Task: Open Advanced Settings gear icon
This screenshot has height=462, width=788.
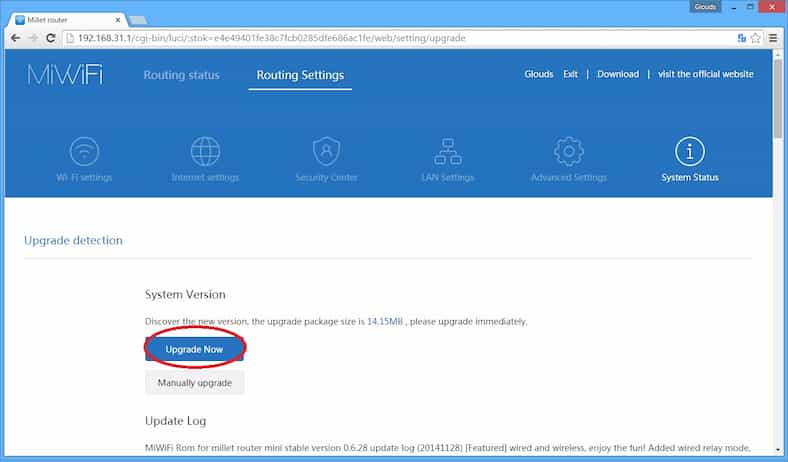Action: click(568, 152)
